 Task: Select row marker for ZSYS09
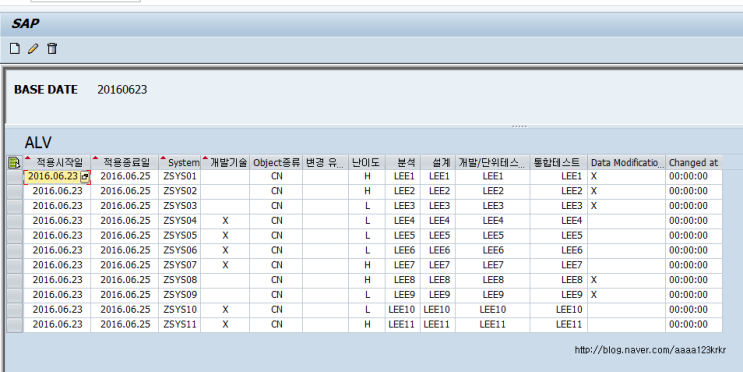click(15, 295)
